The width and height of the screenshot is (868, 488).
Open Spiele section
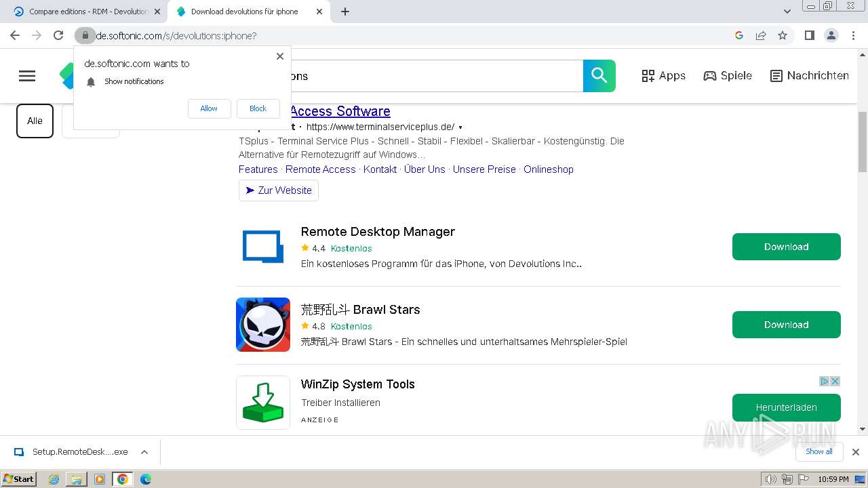pyautogui.click(x=728, y=76)
